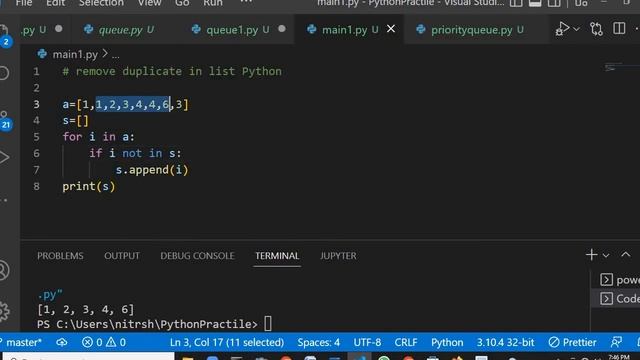Click terminal output [1, 2, 3, 4, 6]
640x360 pixels.
tap(85, 309)
